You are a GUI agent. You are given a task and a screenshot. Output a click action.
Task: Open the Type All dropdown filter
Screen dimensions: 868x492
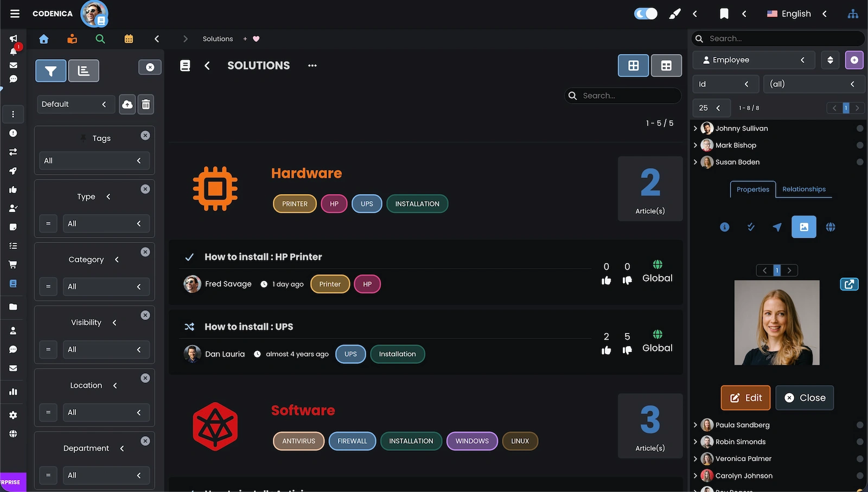point(106,223)
